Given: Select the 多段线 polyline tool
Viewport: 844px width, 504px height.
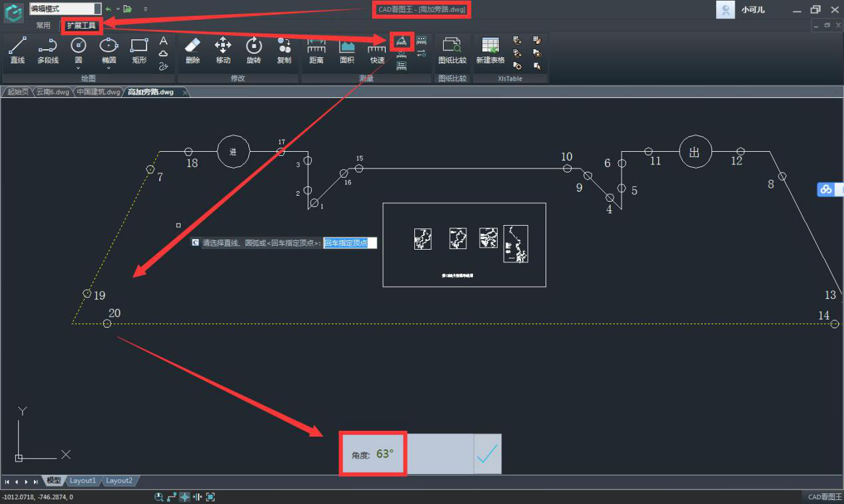Looking at the screenshot, I should tap(47, 51).
